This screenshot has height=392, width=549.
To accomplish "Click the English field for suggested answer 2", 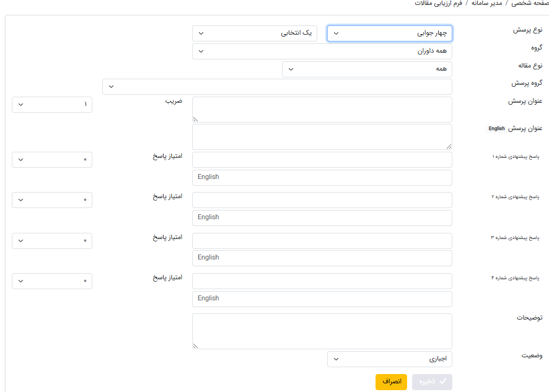I will 322,217.
